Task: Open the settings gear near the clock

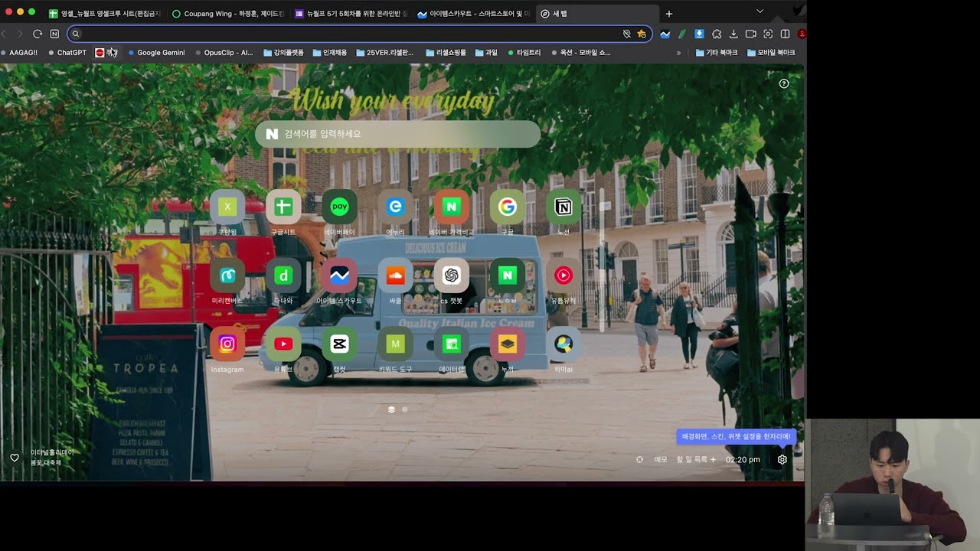Action: click(782, 459)
